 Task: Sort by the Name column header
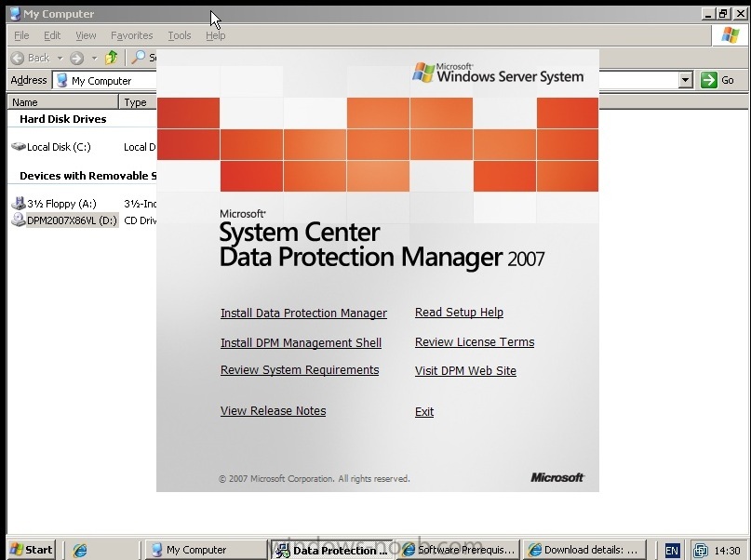coord(62,102)
